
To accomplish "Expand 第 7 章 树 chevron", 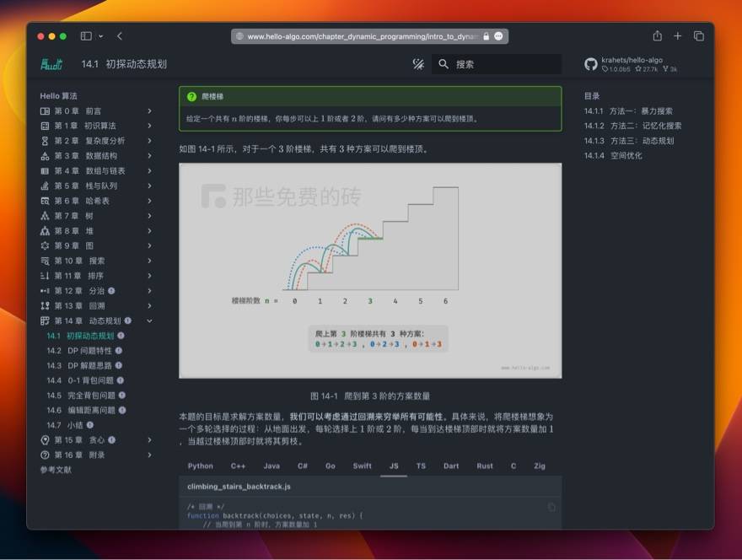I will [149, 216].
